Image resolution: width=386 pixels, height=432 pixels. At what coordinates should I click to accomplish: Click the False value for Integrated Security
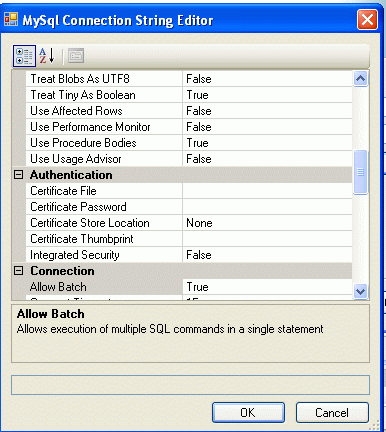tap(267, 255)
